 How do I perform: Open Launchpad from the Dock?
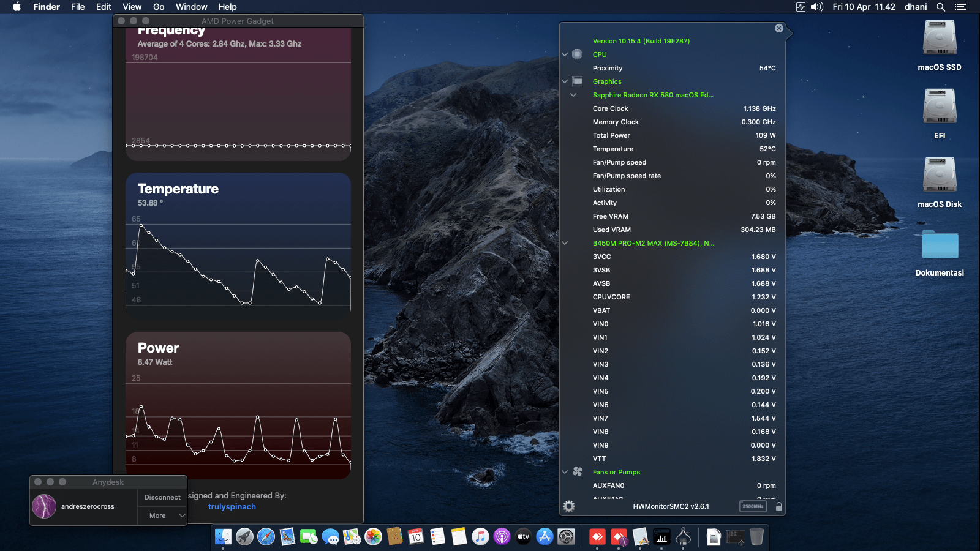coord(244,537)
